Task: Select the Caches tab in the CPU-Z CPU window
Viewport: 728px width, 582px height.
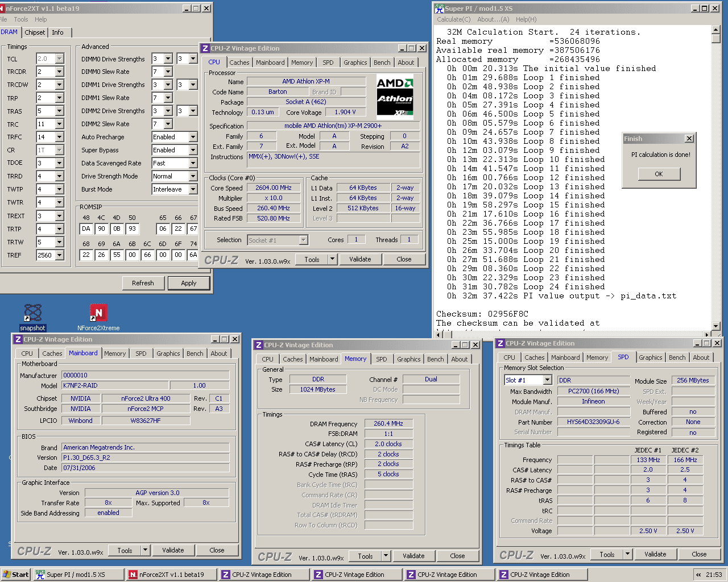Action: click(239, 63)
